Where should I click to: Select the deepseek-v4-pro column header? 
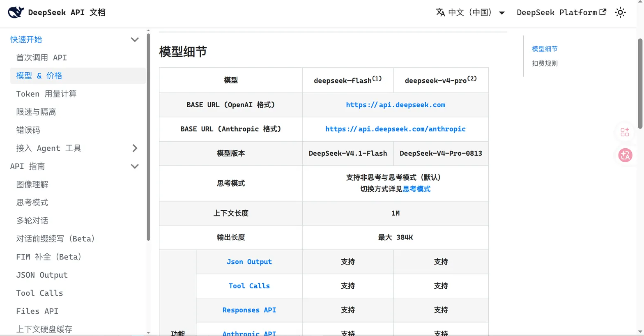point(441,80)
